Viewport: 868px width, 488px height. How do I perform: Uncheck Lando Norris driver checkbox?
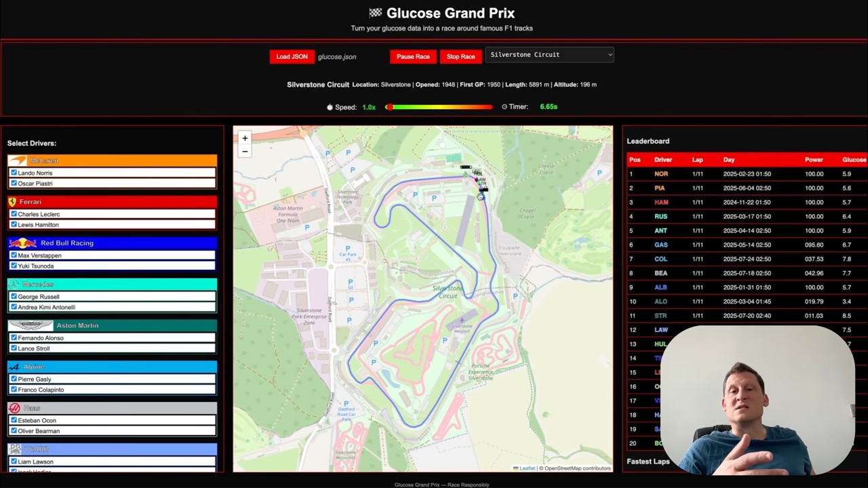[14, 173]
